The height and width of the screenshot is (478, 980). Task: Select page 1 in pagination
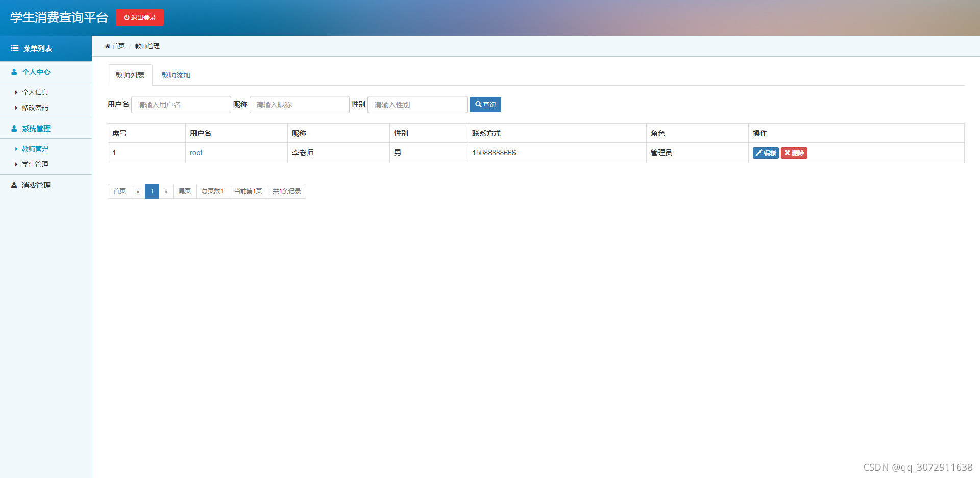click(x=152, y=191)
